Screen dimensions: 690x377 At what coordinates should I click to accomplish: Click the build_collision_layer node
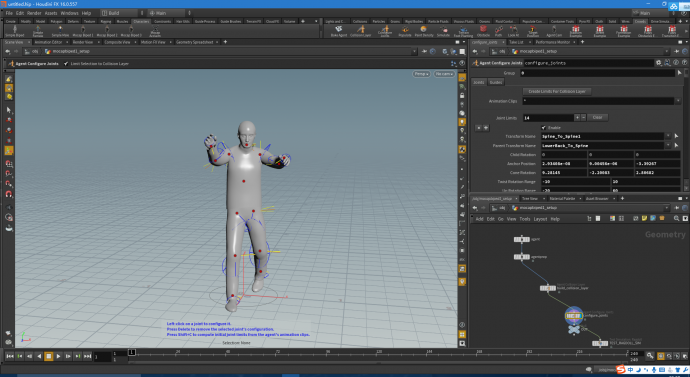coord(548,288)
